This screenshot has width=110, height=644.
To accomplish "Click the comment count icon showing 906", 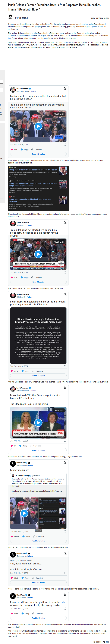I will [x=104, y=642].
